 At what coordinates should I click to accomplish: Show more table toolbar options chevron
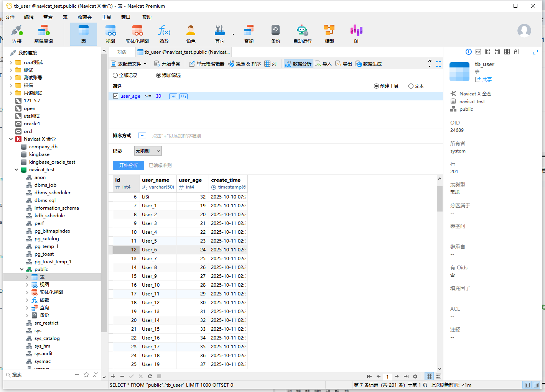pyautogui.click(x=430, y=64)
